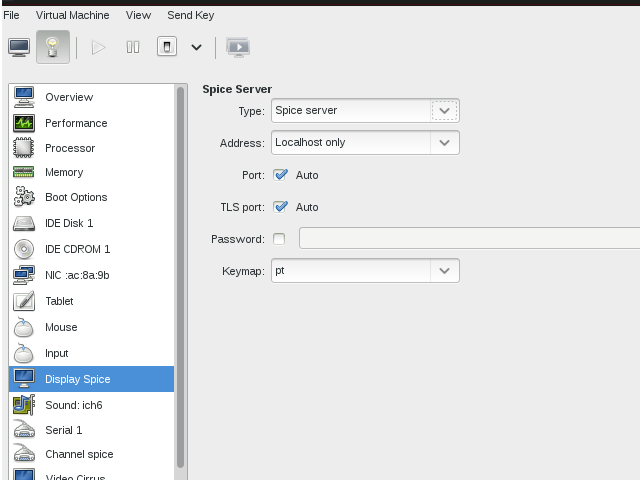Click the Video Cirrus monitor icon

24,474
